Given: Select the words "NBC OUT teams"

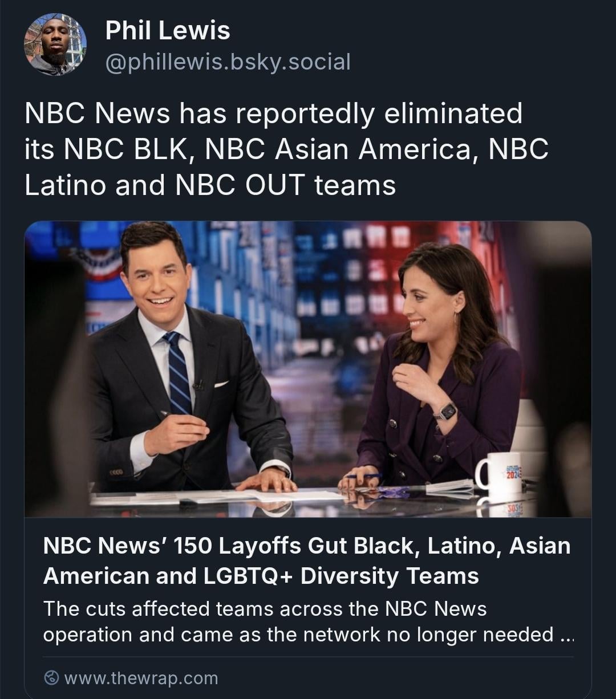Looking at the screenshot, I should point(286,185).
